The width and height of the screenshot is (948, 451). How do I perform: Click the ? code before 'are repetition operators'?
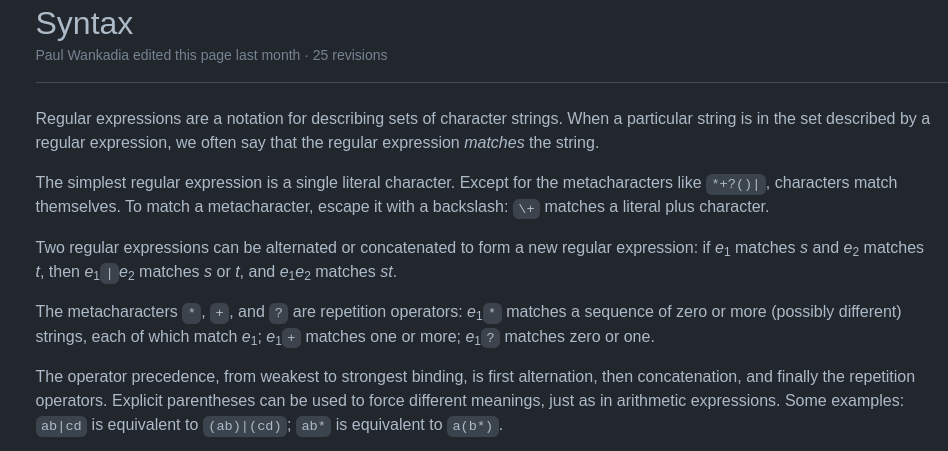278,313
